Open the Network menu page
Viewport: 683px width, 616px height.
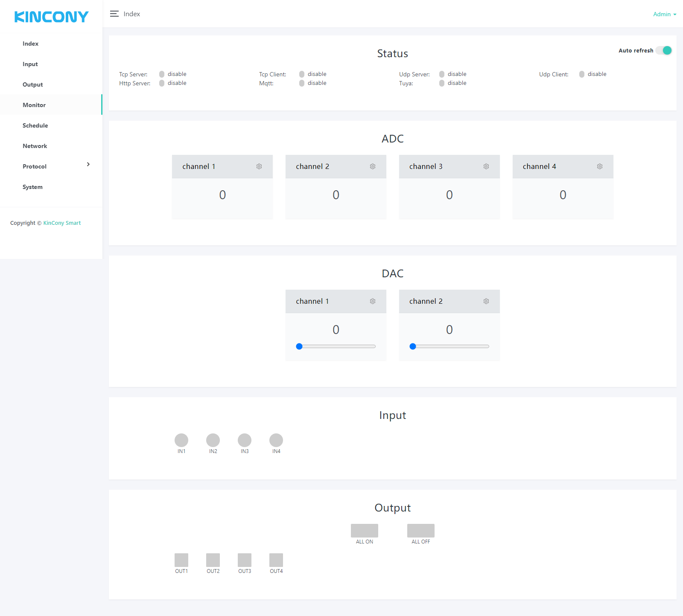pyautogui.click(x=35, y=146)
